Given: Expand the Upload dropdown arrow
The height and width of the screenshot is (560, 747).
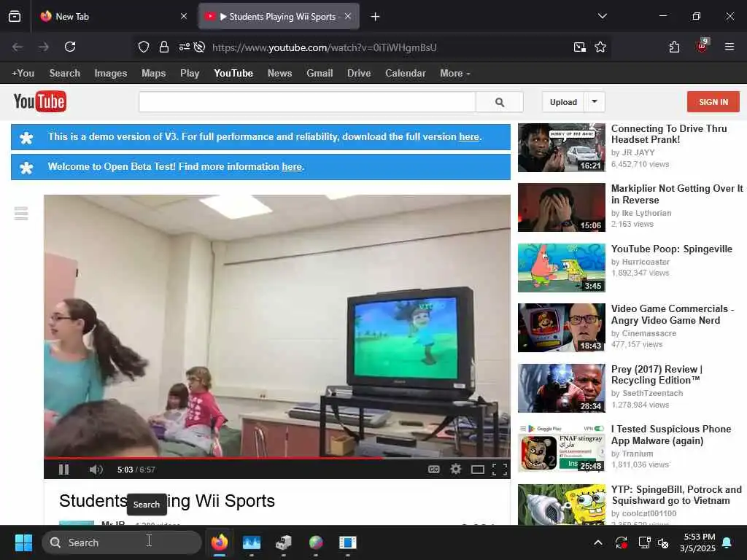Looking at the screenshot, I should coord(595,102).
